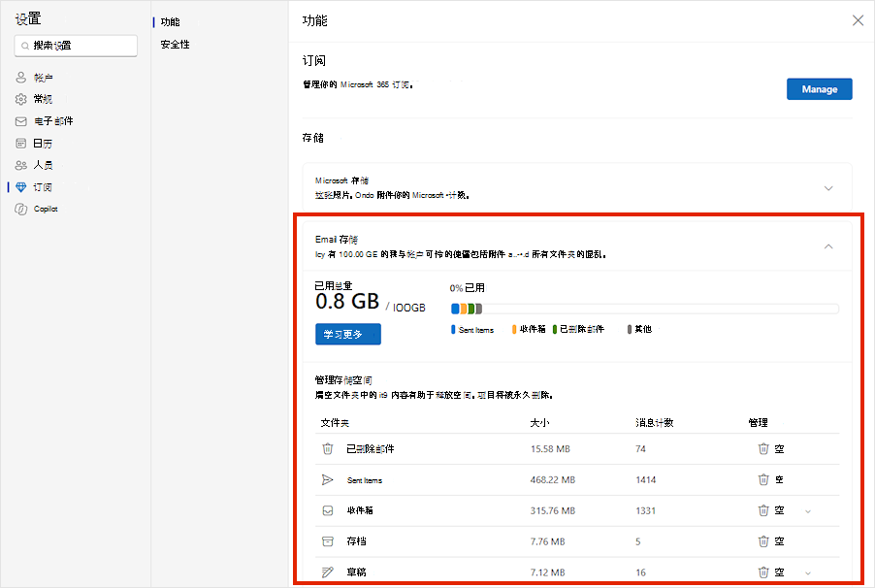Click the 315.76 MB size value
875x588 pixels.
coord(553,510)
